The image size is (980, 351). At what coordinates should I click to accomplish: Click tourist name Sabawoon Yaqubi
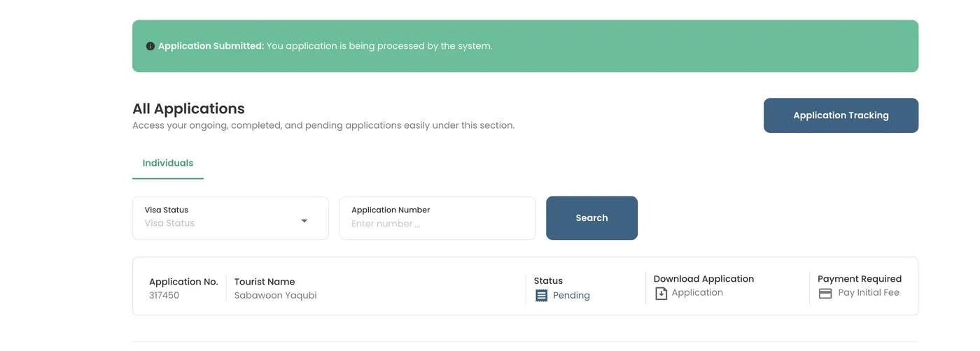[276, 295]
